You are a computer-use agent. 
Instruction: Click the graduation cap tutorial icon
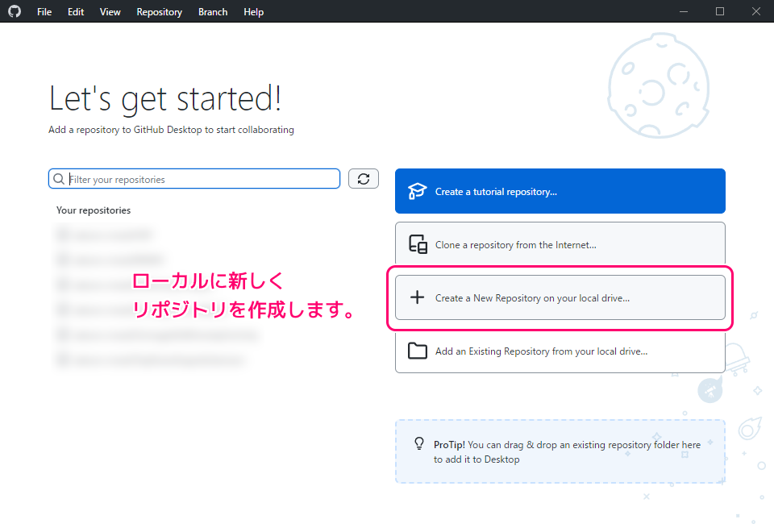tap(417, 191)
